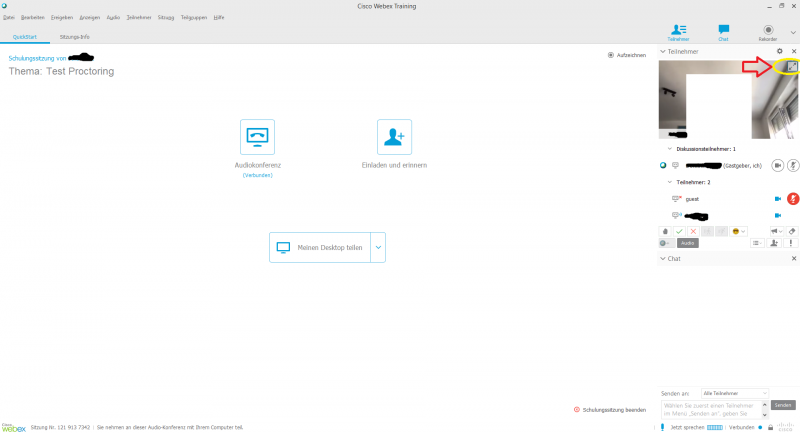Switch to the Sitzungs-Info tab

coord(74,36)
